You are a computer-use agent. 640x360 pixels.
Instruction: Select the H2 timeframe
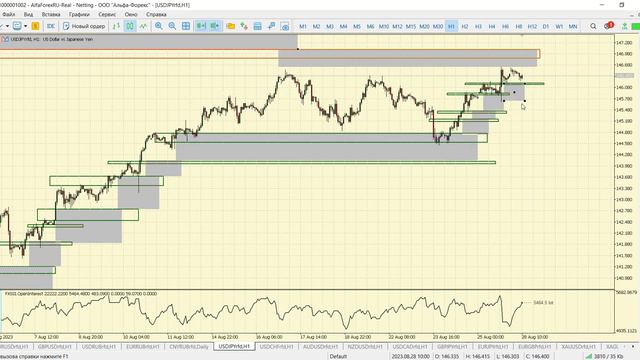point(464,26)
